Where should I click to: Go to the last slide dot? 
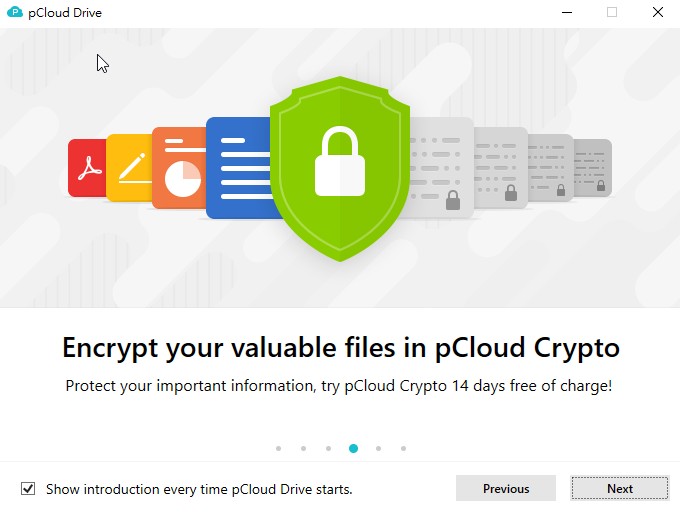tap(403, 449)
